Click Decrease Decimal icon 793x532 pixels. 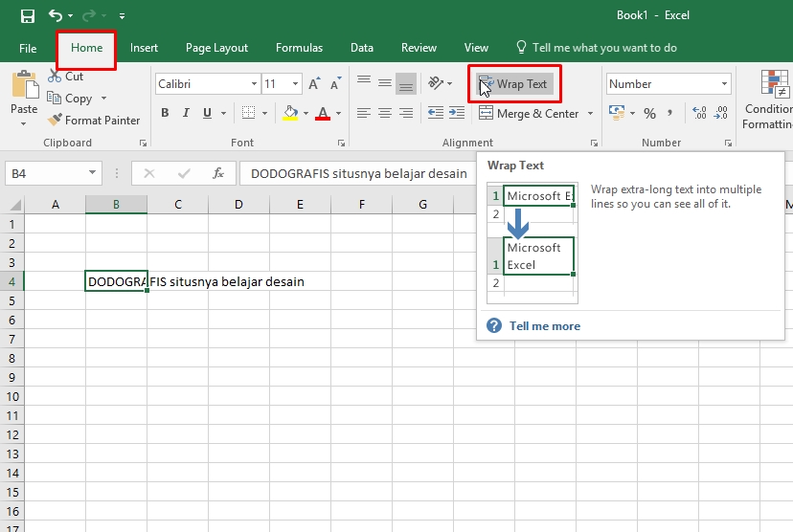point(720,113)
